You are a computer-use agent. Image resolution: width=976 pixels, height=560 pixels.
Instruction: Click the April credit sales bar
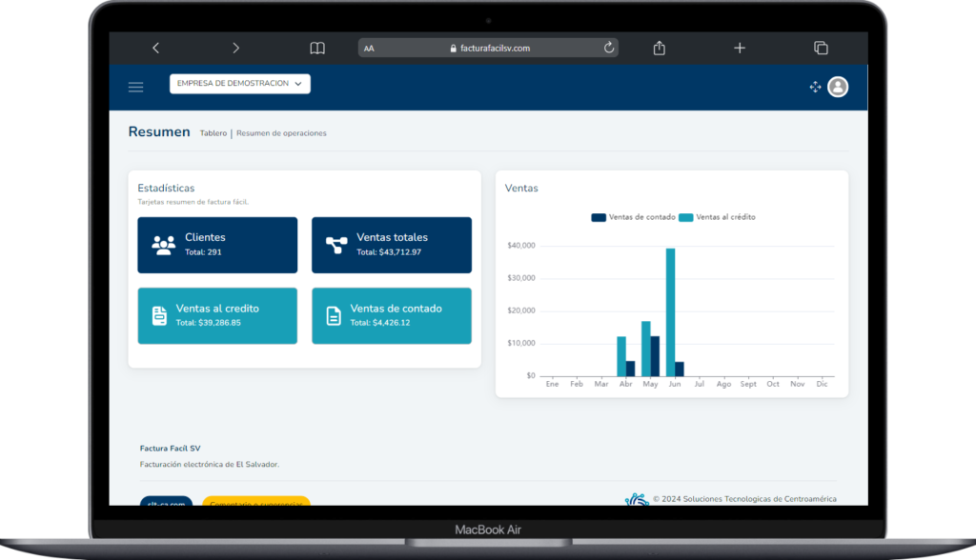[x=621, y=356]
